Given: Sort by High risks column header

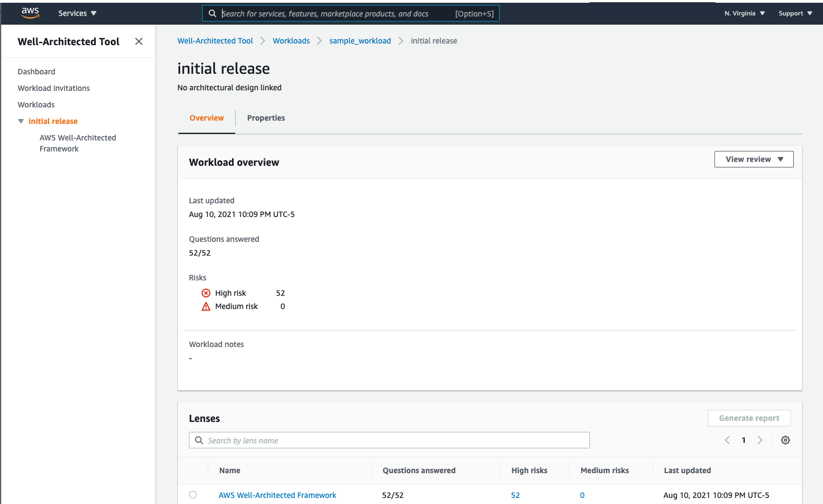Looking at the screenshot, I should pyautogui.click(x=529, y=470).
